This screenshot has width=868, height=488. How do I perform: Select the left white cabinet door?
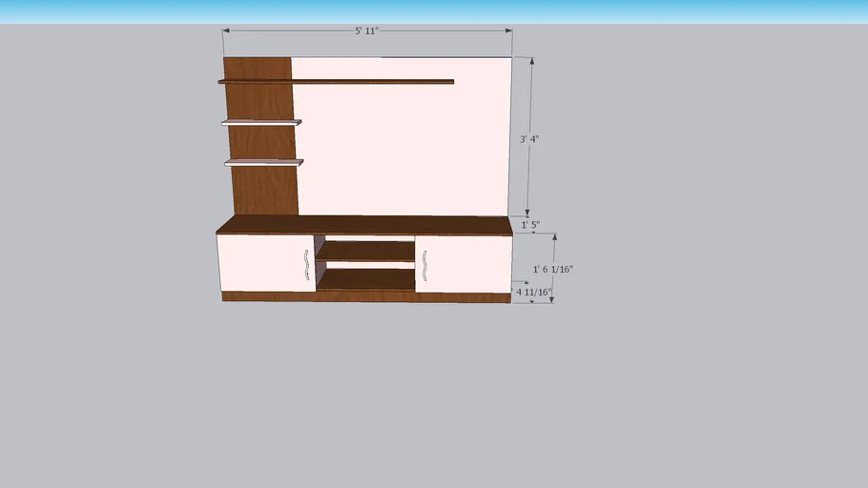pyautogui.click(x=259, y=263)
